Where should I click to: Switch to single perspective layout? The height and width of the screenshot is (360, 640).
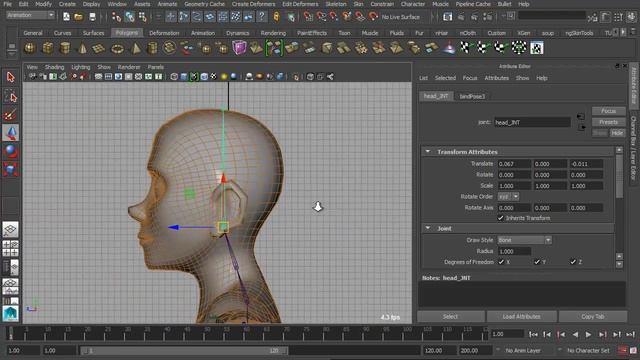click(x=11, y=229)
